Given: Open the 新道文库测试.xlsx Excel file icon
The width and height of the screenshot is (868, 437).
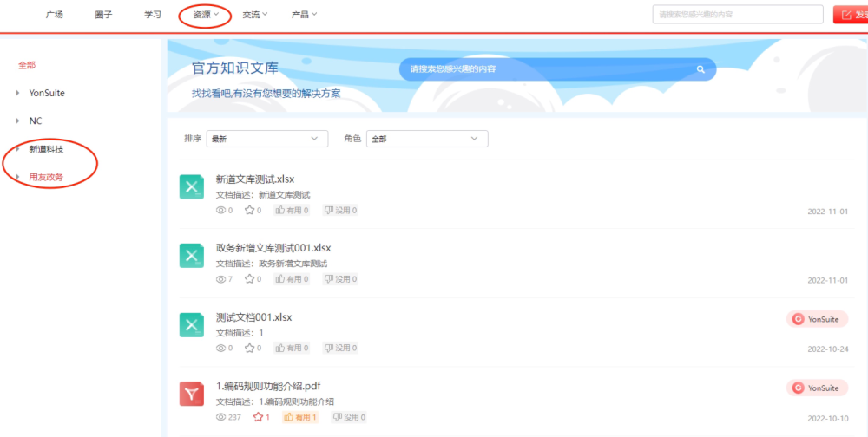Looking at the screenshot, I should pos(192,186).
